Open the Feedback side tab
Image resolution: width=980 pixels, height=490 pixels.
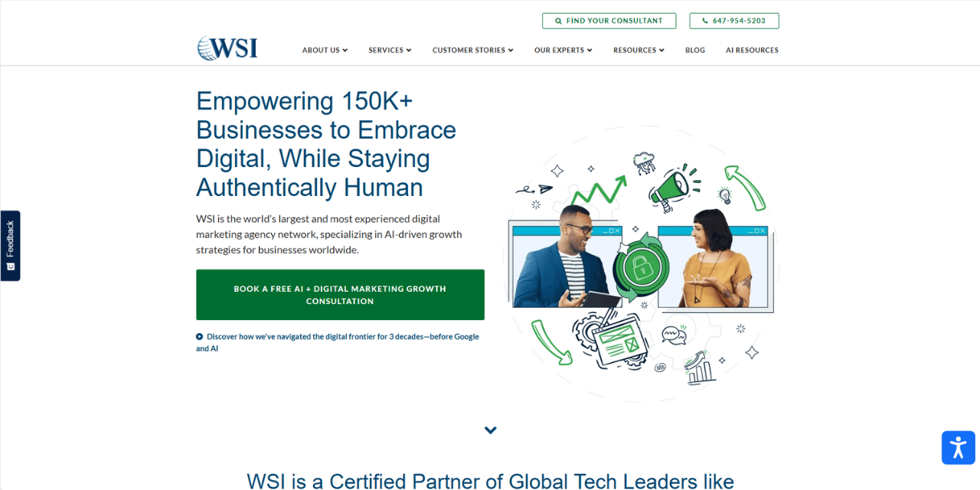pyautogui.click(x=10, y=246)
